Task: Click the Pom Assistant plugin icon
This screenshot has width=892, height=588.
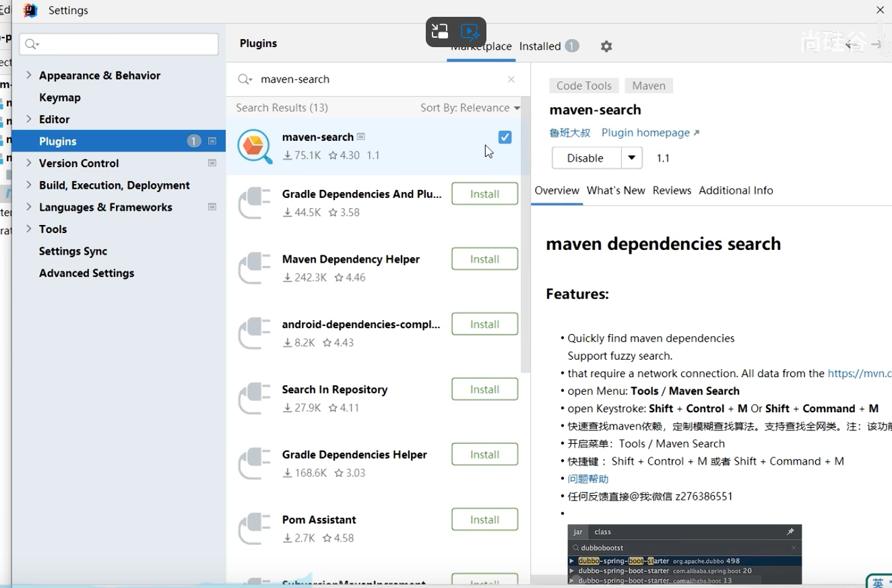Action: pos(255,529)
